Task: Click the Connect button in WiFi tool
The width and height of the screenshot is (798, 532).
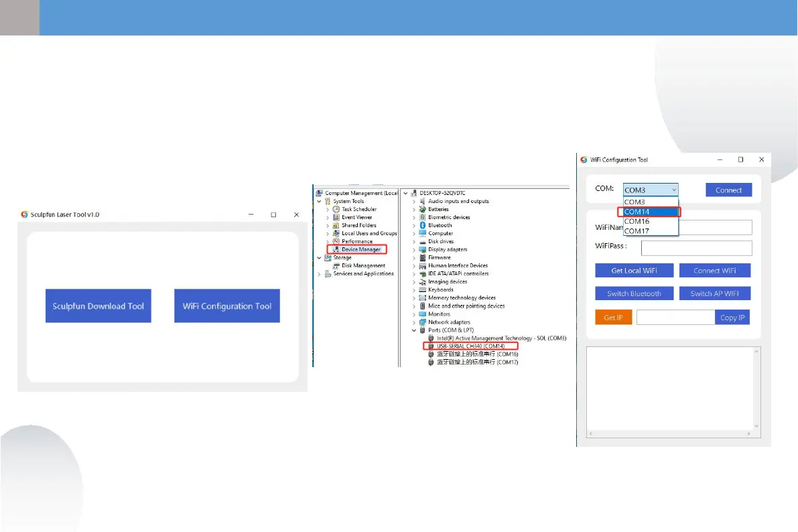Action: click(x=728, y=190)
